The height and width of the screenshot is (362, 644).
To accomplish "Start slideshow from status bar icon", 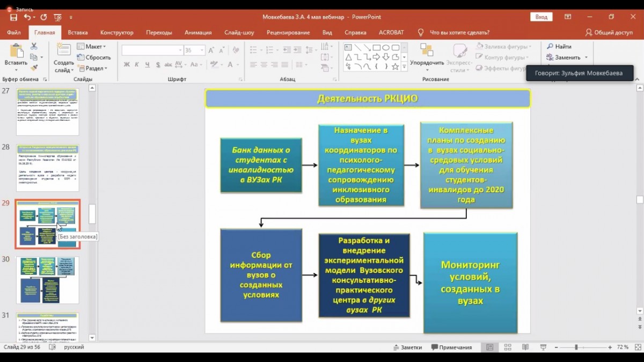I will (x=543, y=347).
